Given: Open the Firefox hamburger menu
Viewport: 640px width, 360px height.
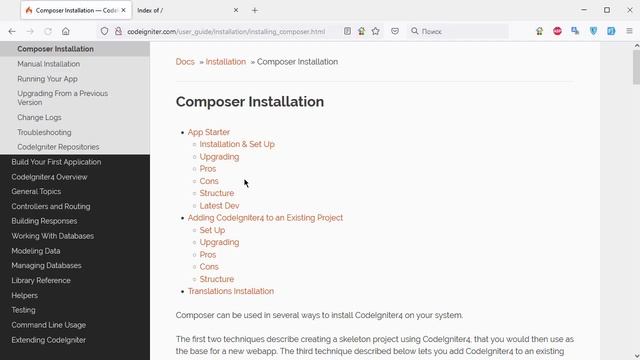Looking at the screenshot, I should [x=629, y=31].
